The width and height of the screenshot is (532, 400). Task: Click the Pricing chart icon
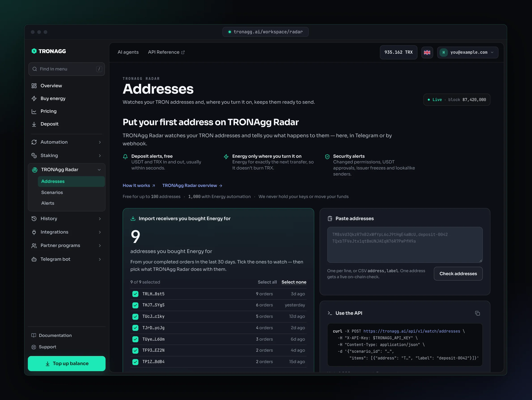(x=34, y=111)
